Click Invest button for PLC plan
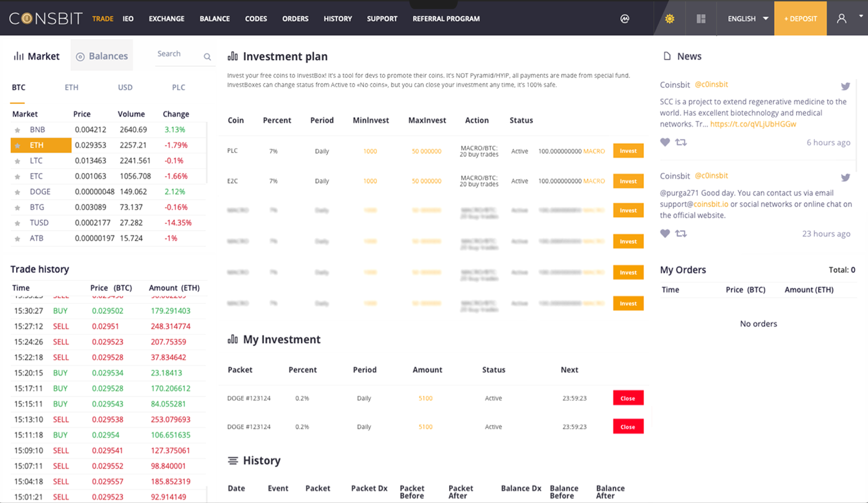The height and width of the screenshot is (503, 868). click(x=628, y=151)
